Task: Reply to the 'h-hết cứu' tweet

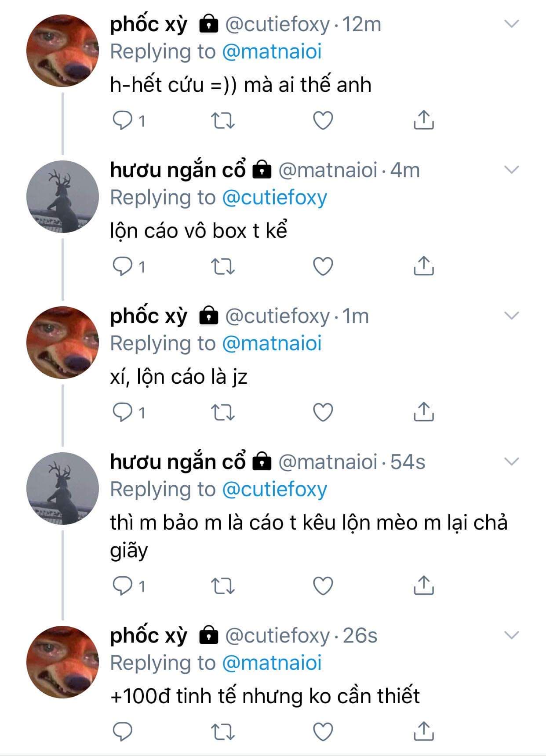Action: pyautogui.click(x=123, y=120)
